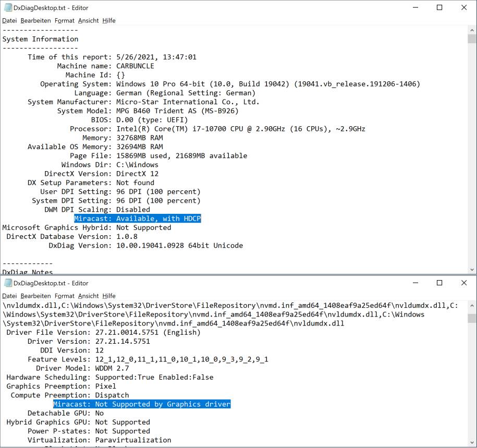Click machine name 'CARBUNCLE'

[135, 66]
